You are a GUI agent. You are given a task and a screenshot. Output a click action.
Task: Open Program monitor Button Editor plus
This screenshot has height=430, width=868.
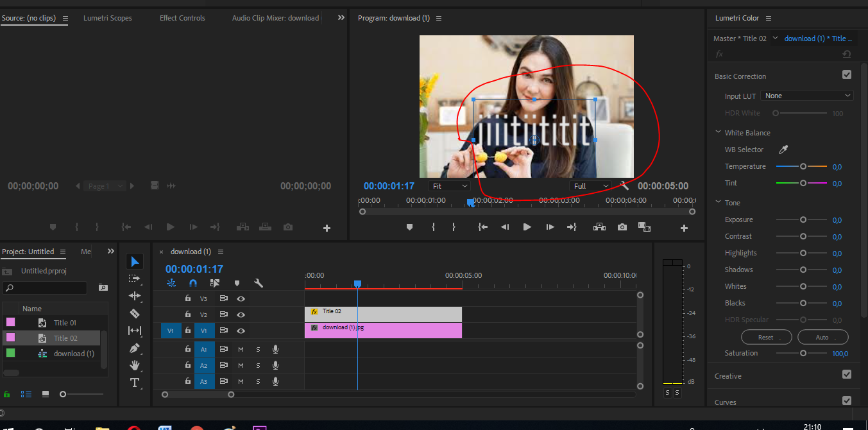684,228
